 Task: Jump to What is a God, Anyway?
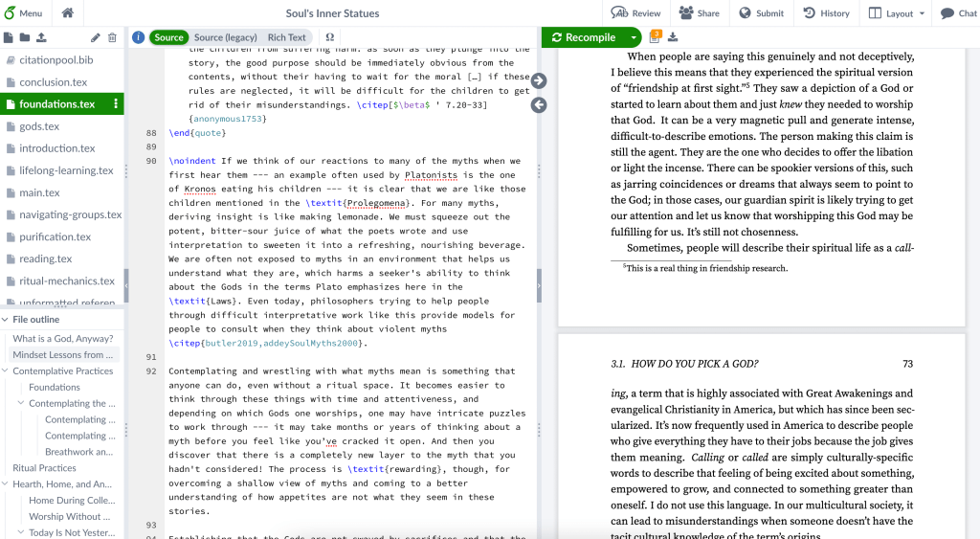[63, 338]
